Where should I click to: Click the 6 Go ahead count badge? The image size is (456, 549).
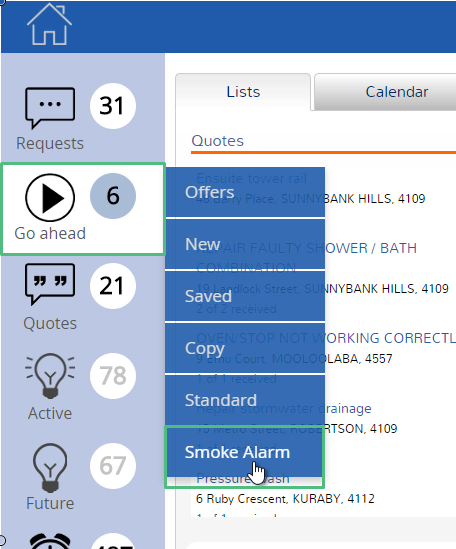113,196
